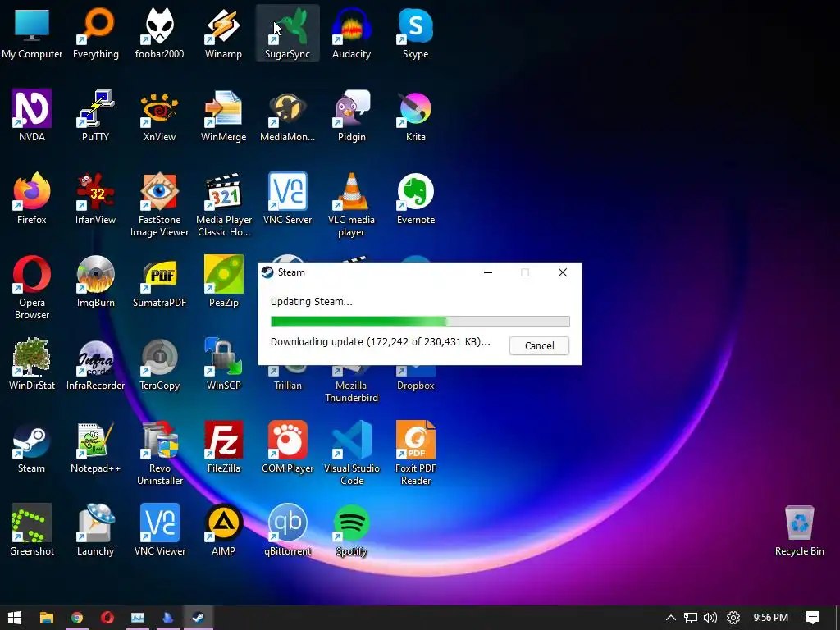
Task: Open the Recycle Bin
Action: click(x=799, y=531)
